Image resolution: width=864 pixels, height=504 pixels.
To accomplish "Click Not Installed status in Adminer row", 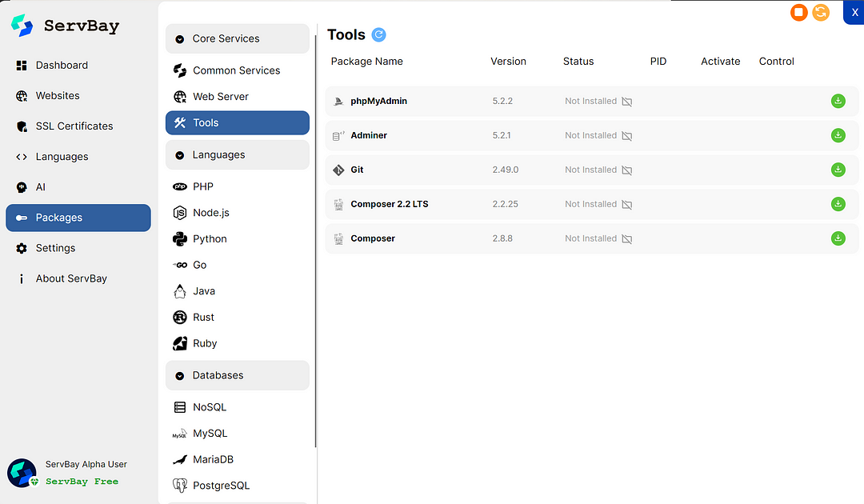I will 590,135.
